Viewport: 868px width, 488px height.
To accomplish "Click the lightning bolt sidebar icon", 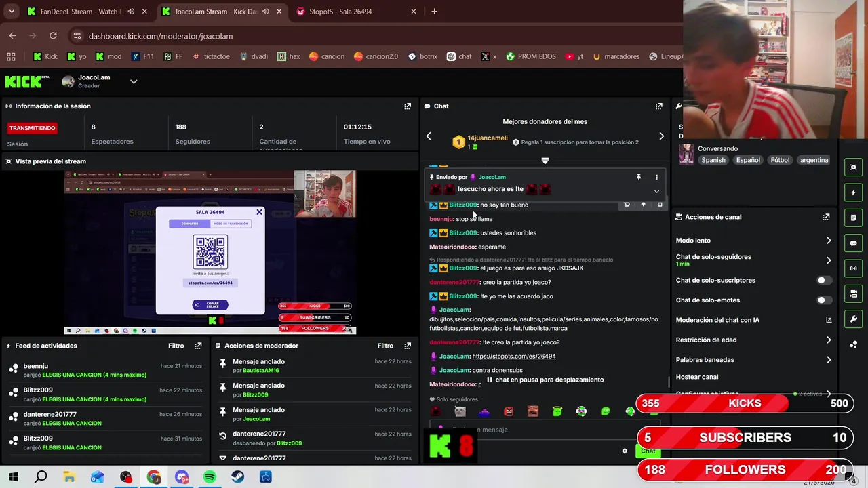I will coord(853,192).
